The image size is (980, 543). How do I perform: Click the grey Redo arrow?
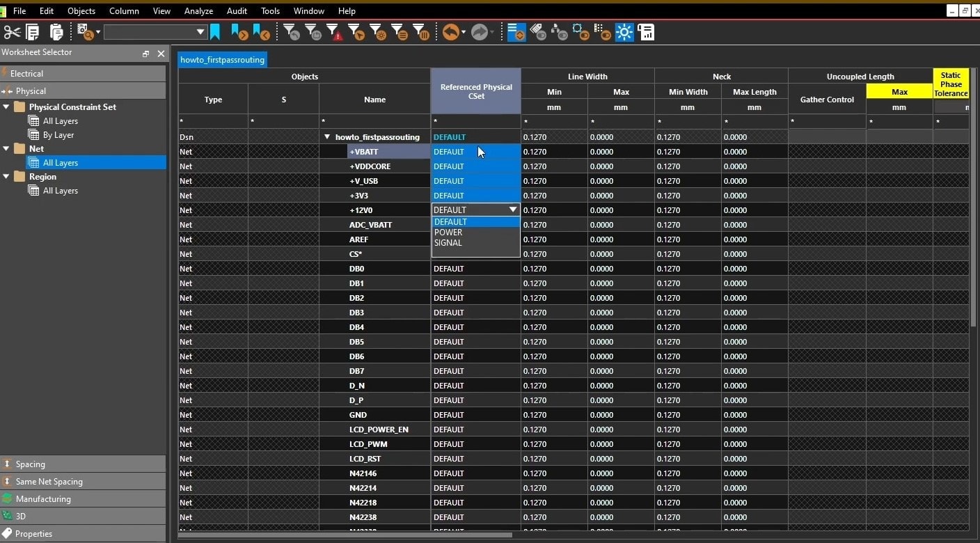(x=480, y=32)
